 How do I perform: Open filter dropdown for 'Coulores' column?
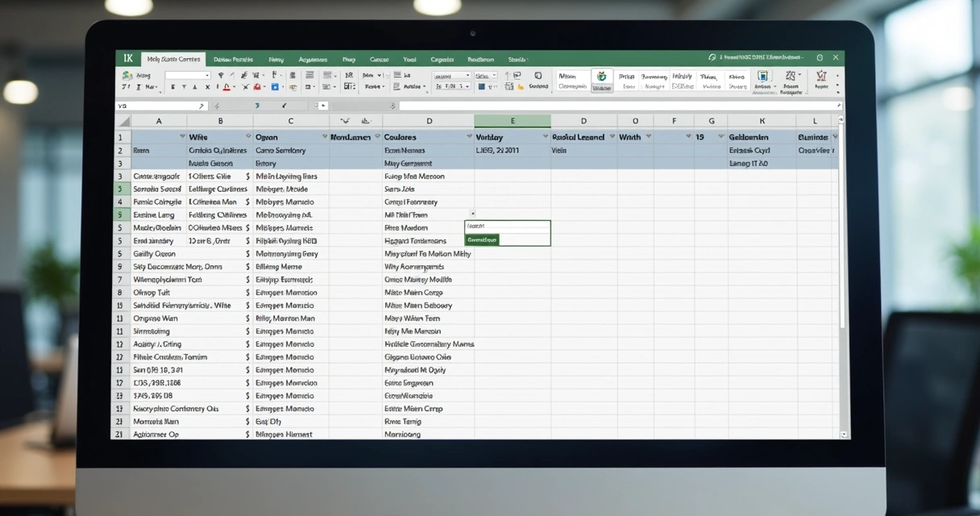[469, 137]
